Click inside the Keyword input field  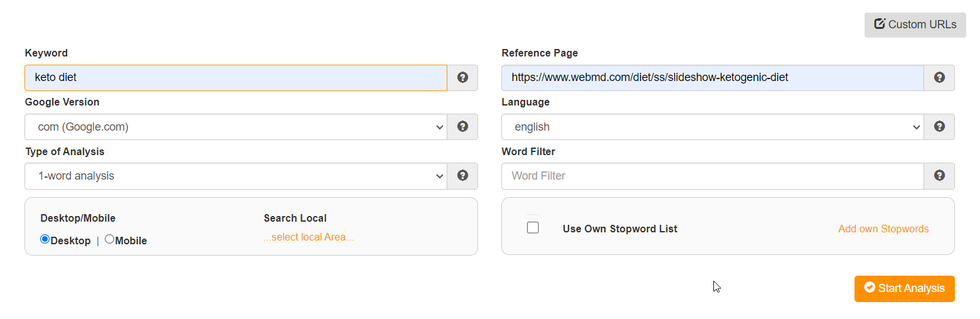[x=236, y=78]
